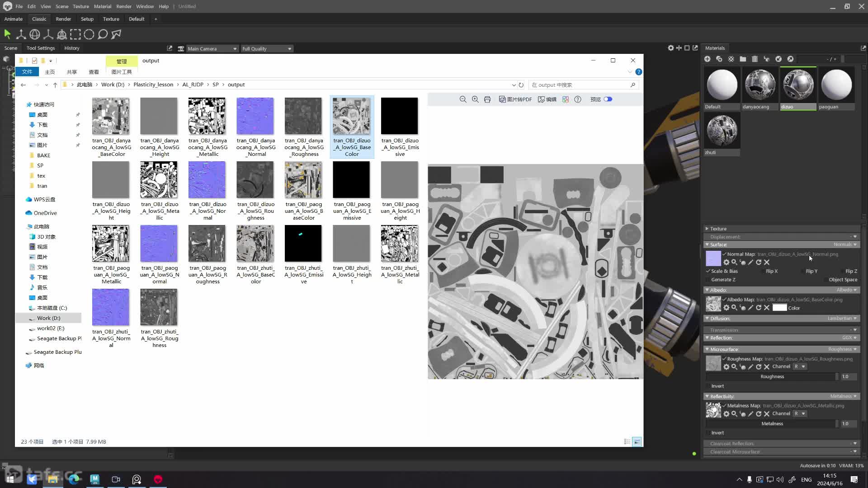
Task: Collapse the Albedo section
Action: tap(707, 290)
